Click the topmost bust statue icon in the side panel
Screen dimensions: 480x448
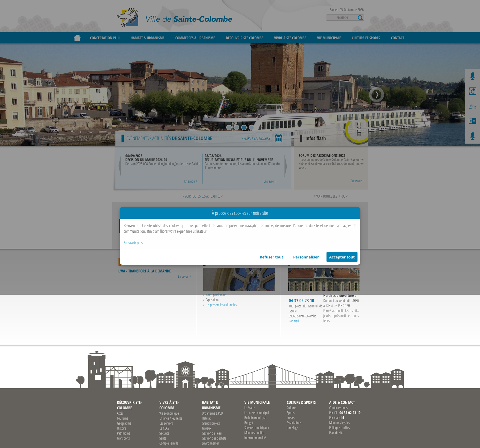click(x=472, y=76)
